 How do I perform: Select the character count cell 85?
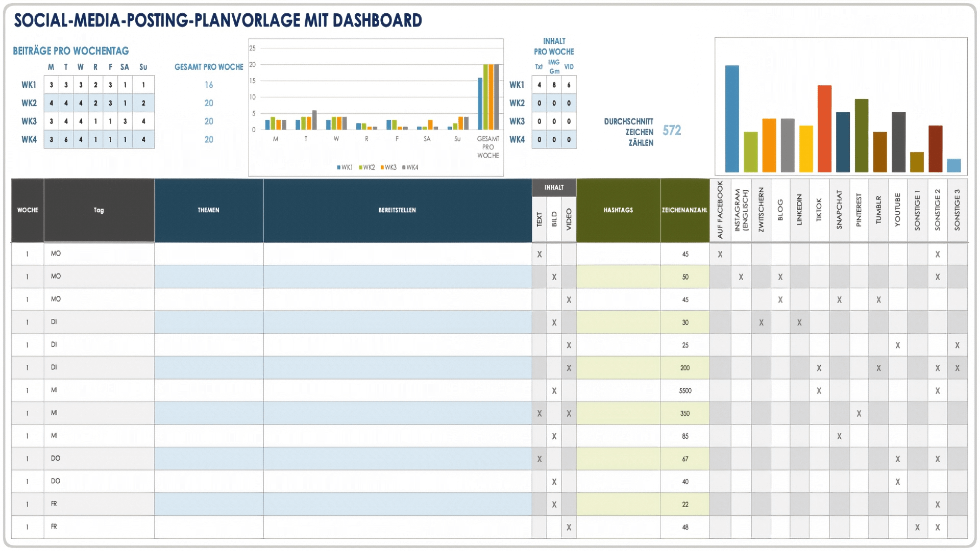point(685,436)
